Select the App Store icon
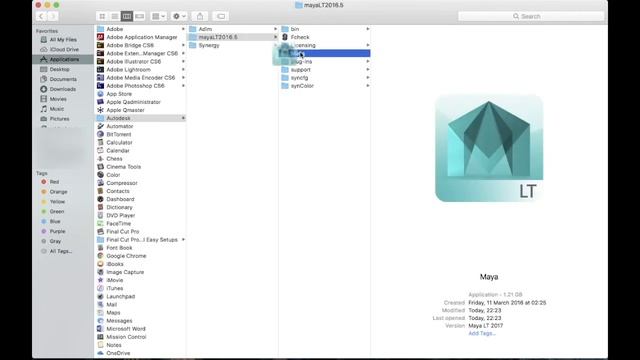 click(x=100, y=94)
